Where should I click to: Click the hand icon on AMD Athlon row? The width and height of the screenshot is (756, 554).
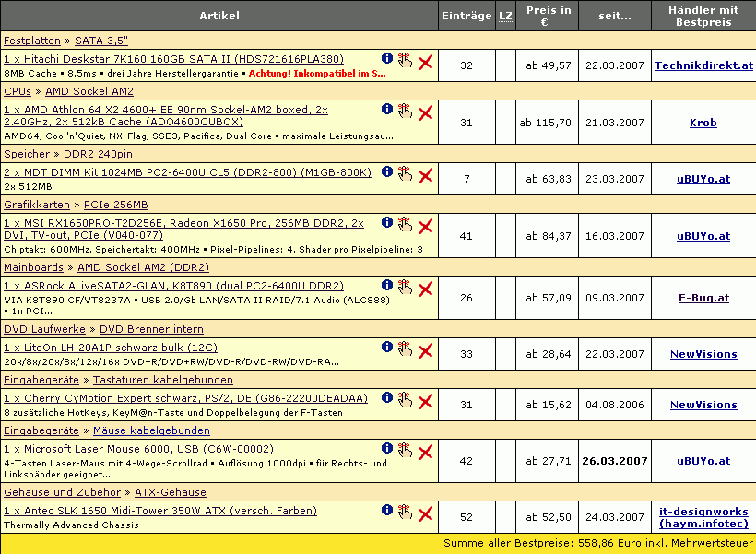click(405, 111)
